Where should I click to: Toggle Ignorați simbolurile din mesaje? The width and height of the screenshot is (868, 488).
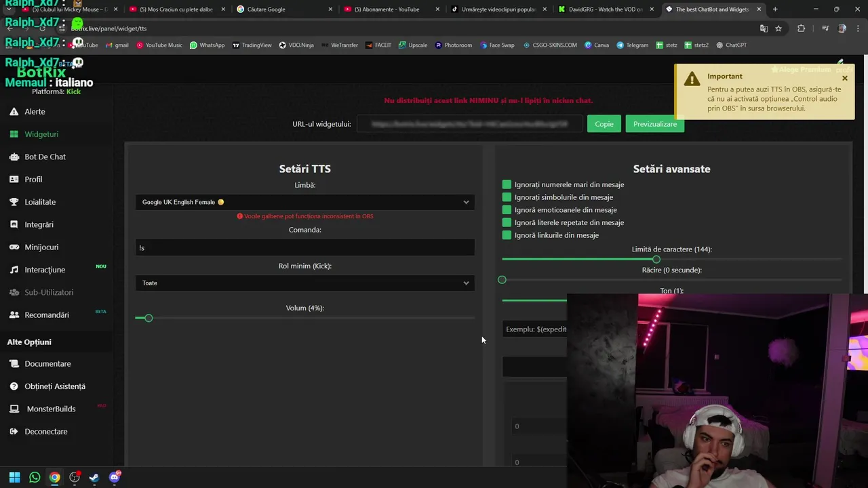pyautogui.click(x=507, y=197)
